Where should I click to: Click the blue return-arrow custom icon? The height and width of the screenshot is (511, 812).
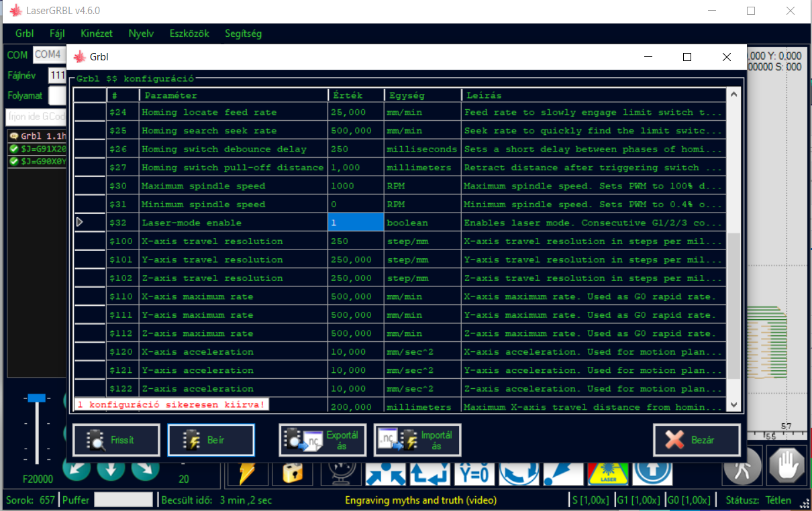pyautogui.click(x=429, y=473)
